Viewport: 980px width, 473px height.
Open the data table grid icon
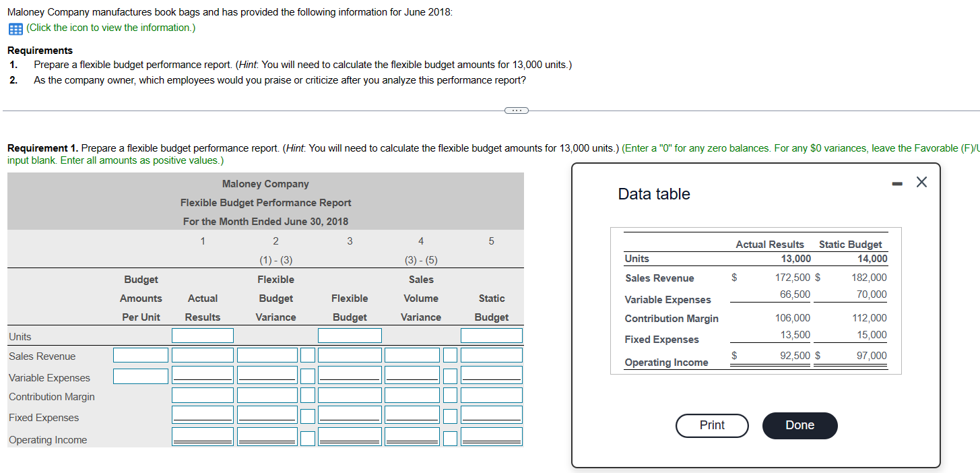click(15, 28)
